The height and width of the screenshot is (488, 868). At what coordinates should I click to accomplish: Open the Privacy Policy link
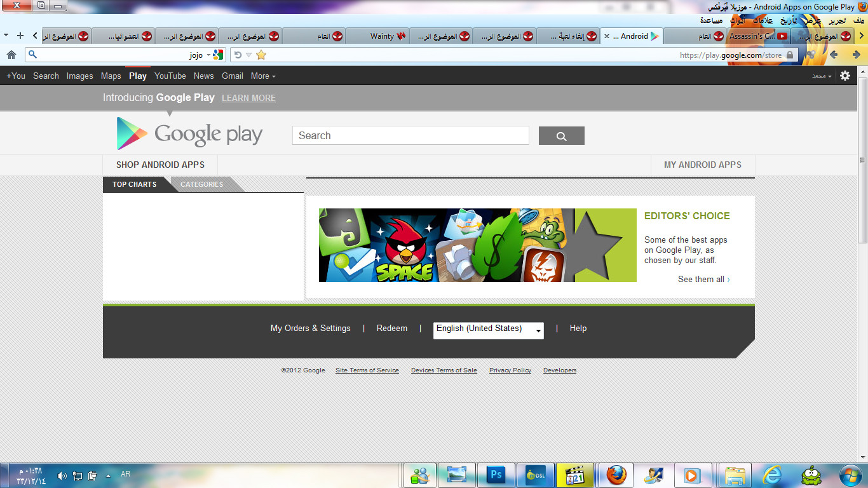point(510,370)
